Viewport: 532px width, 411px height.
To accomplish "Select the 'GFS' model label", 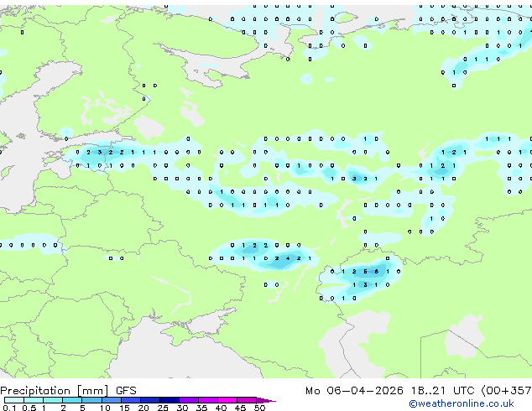I will coord(126,391).
